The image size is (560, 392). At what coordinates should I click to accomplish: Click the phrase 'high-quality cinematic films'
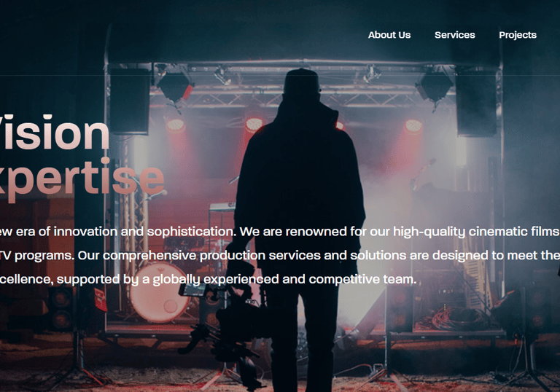(475, 232)
